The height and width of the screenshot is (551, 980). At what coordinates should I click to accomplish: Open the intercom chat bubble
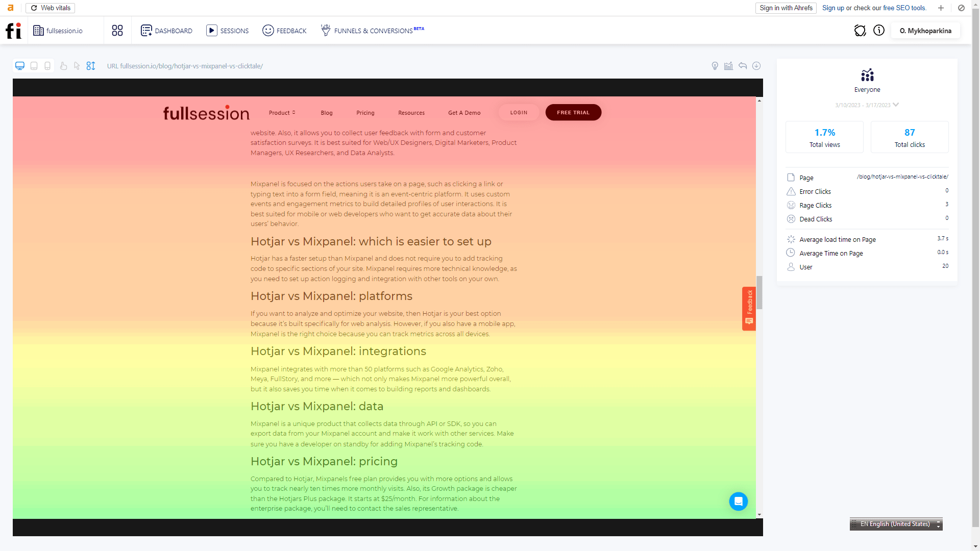[738, 502]
